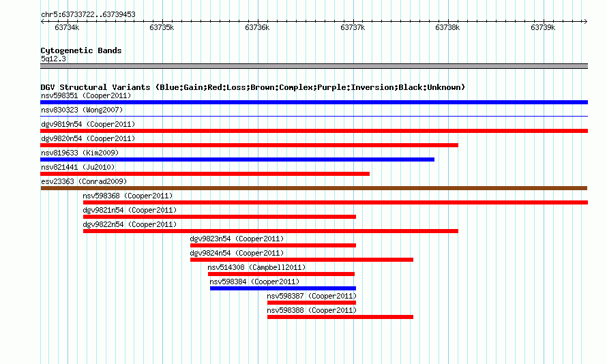Click the chr5:63733722..63739453 coordinate label

coord(88,14)
